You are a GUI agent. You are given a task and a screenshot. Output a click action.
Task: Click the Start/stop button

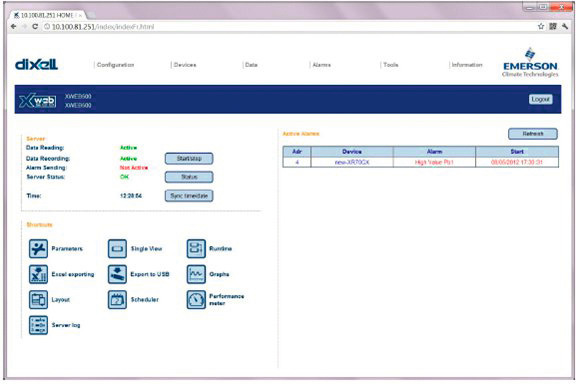click(x=189, y=158)
